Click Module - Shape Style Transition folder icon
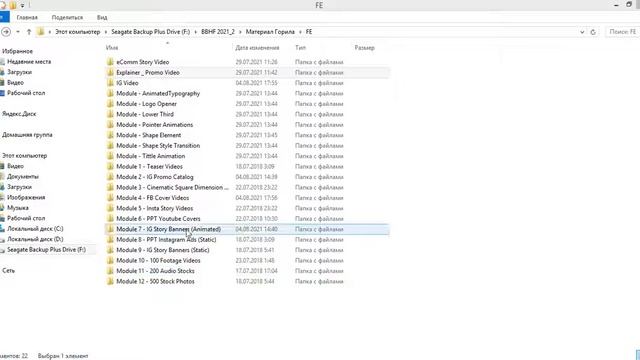This screenshot has width=640, height=360. tap(110, 146)
